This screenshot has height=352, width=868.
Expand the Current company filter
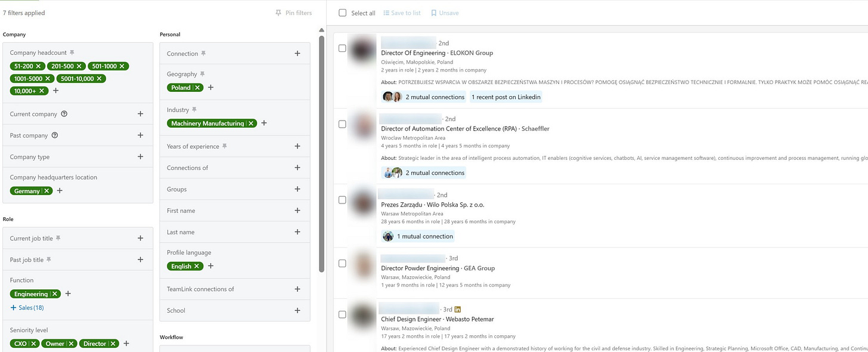(x=141, y=114)
